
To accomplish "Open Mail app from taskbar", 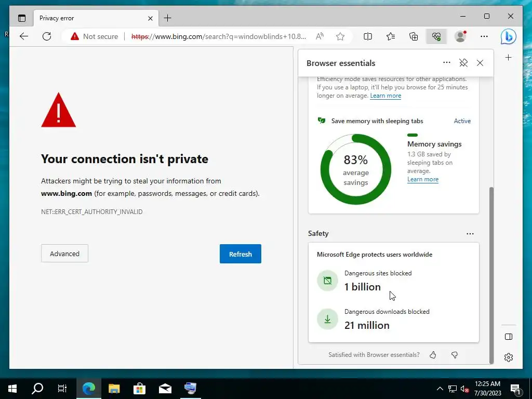I will point(165,388).
